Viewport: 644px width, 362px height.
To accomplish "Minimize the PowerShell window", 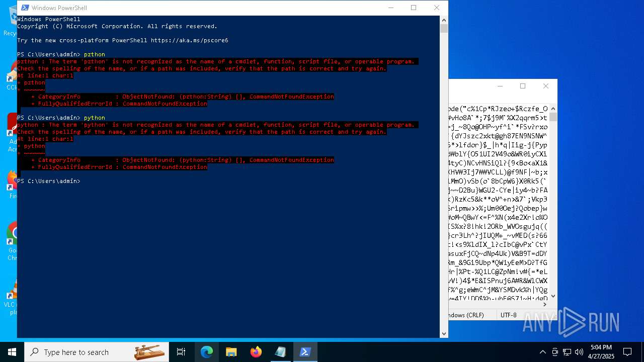I will (x=390, y=8).
